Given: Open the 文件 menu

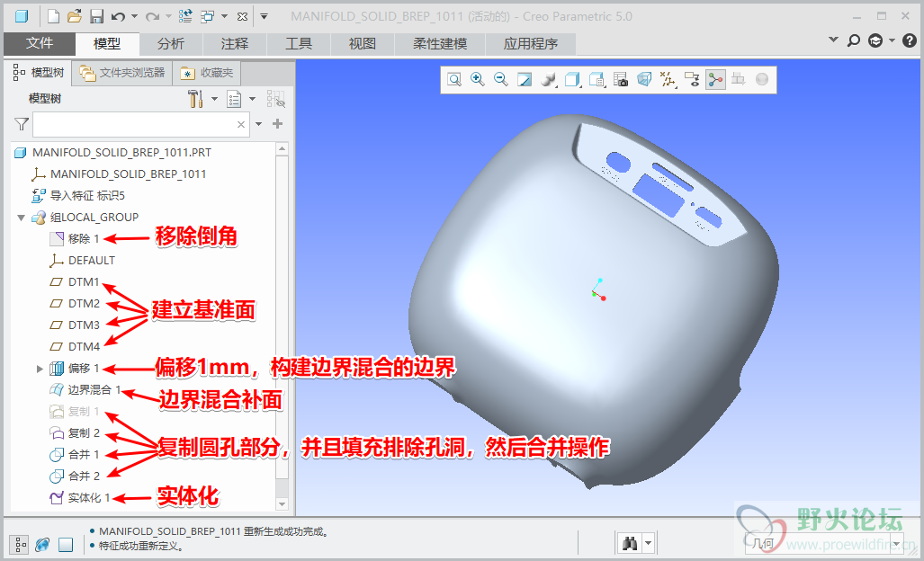Looking at the screenshot, I should click(x=40, y=43).
